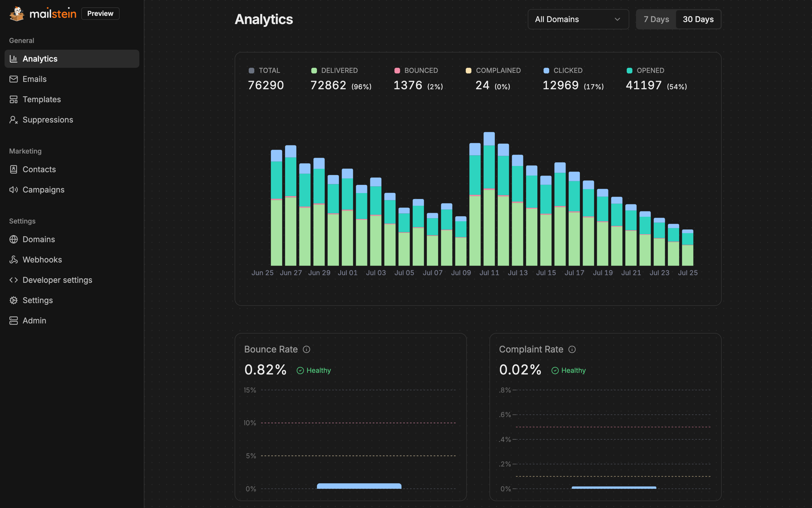Click the Mailstein logo icon
The image size is (812, 508).
(x=17, y=13)
